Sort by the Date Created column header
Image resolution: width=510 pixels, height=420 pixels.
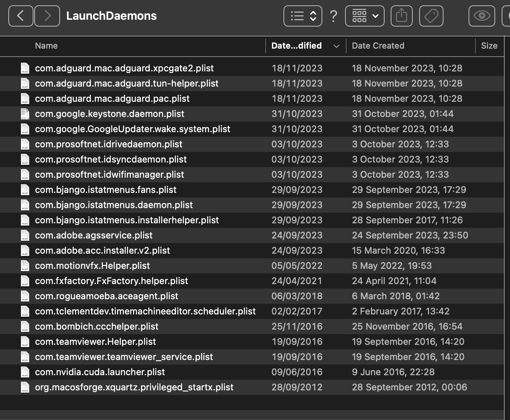(x=378, y=46)
